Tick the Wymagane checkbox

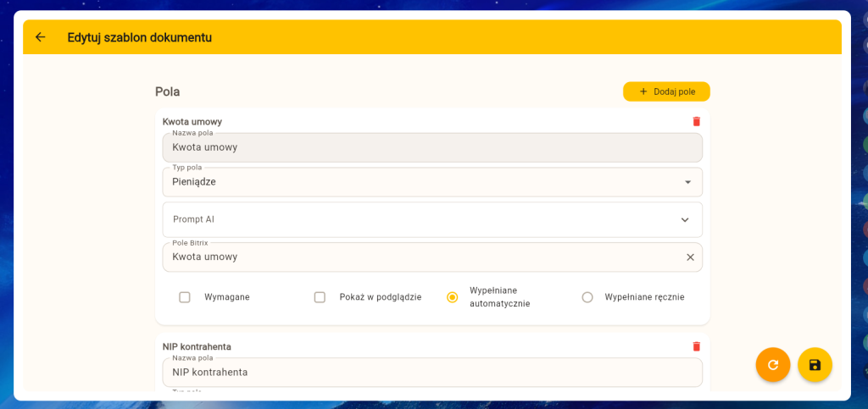coord(185,297)
